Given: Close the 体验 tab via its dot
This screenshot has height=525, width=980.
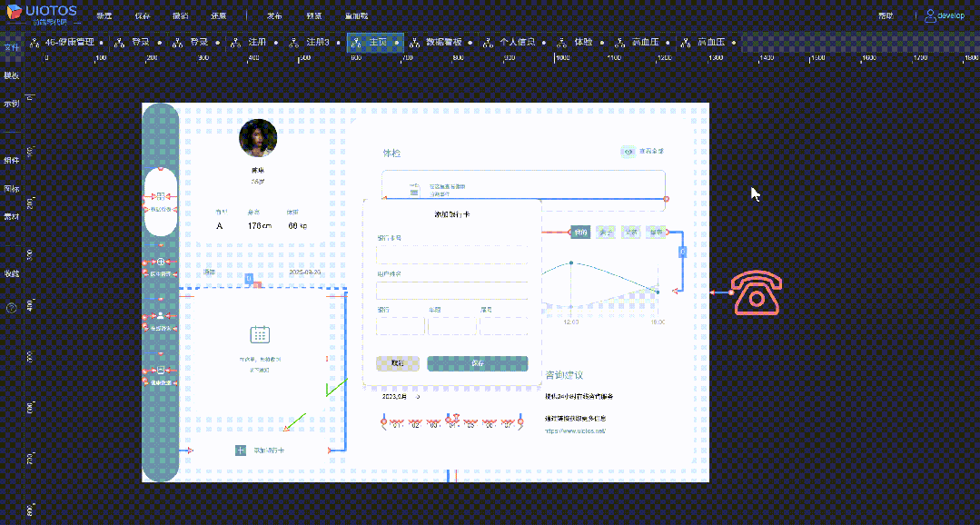Looking at the screenshot, I should point(601,43).
